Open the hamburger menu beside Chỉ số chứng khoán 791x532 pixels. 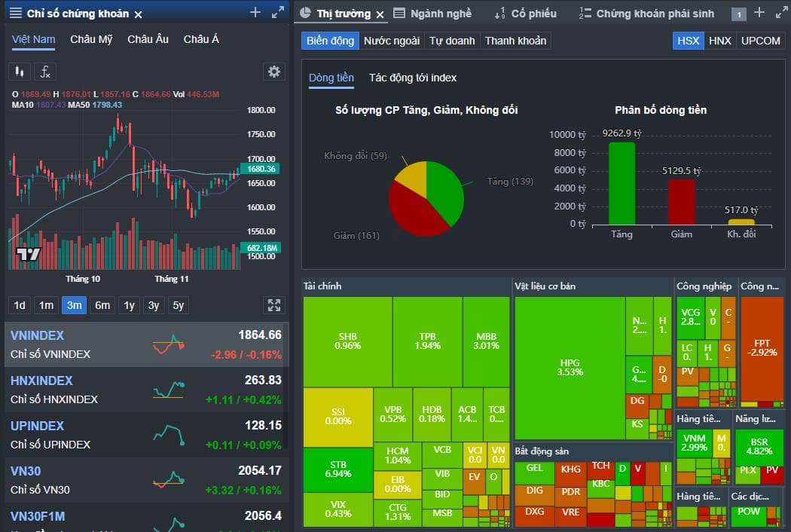click(x=16, y=13)
